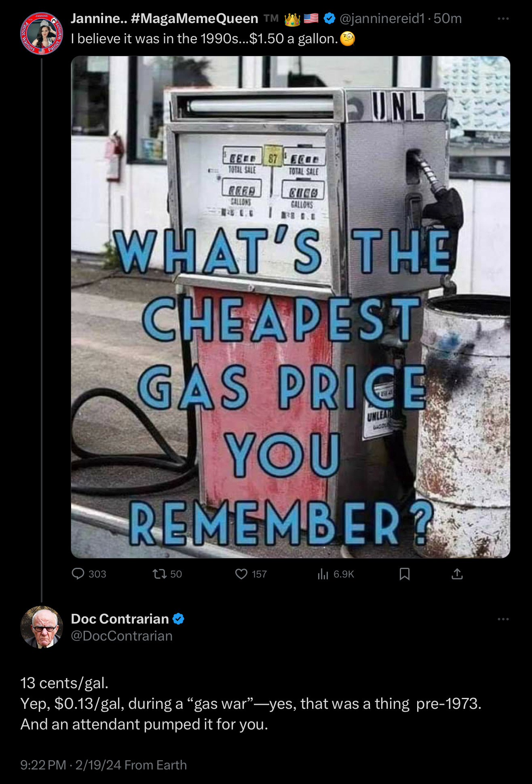Enlarge the gas pump meme image

click(x=291, y=307)
